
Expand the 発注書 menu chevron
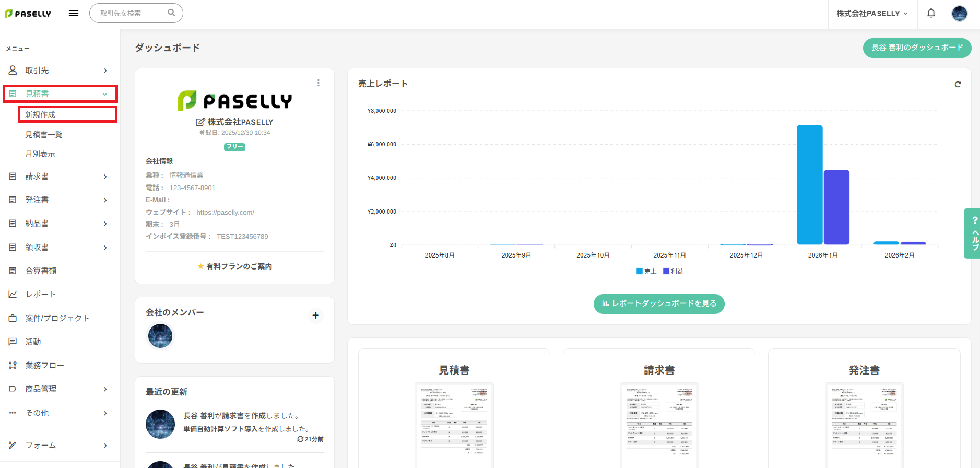point(105,200)
